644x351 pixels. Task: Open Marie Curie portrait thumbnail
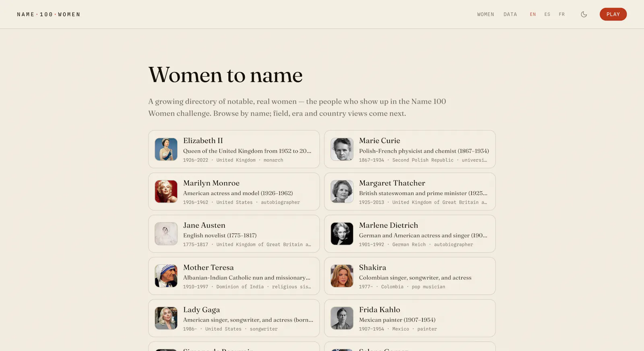point(342,149)
